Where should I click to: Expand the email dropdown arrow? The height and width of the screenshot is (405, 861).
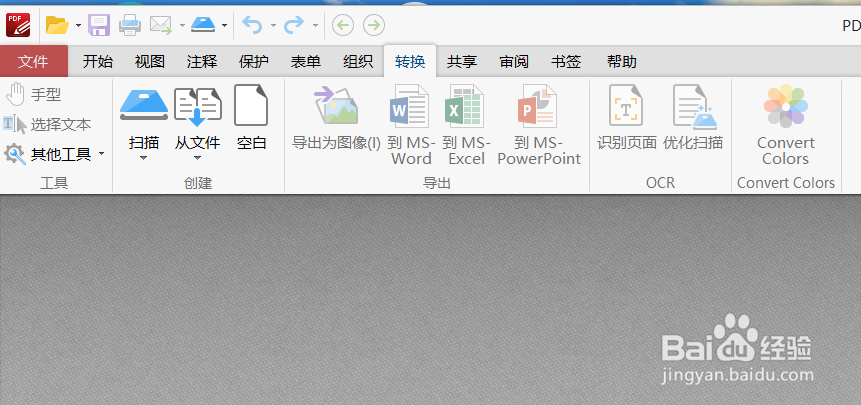pyautogui.click(x=182, y=25)
